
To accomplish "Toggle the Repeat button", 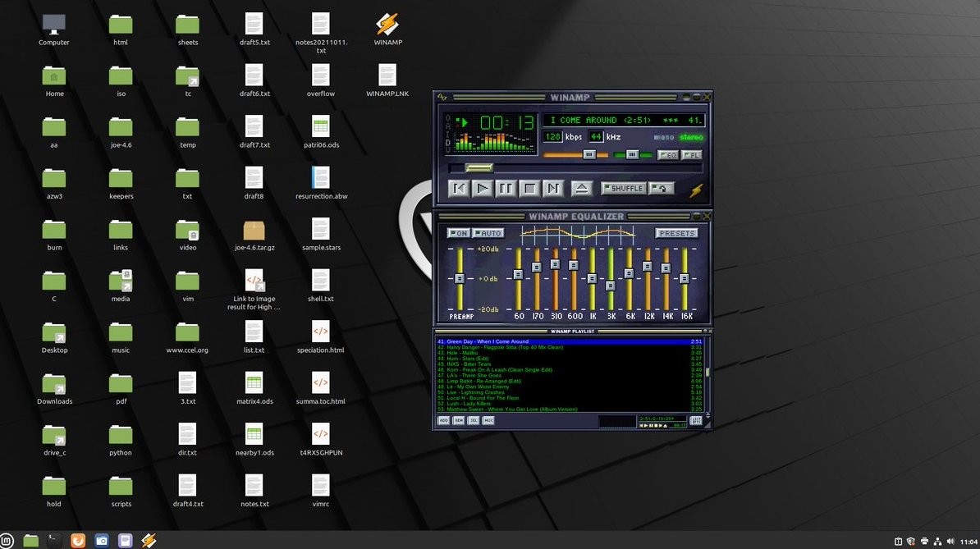I will (661, 189).
